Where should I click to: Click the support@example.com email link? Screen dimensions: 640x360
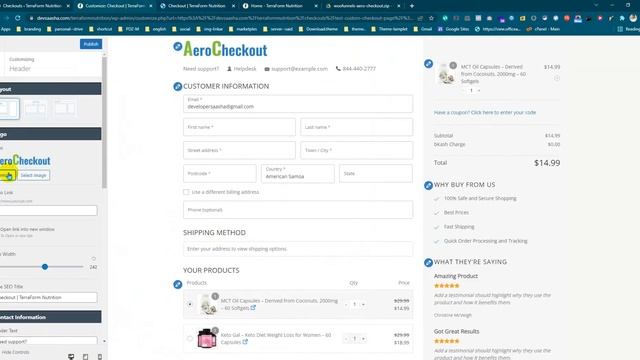click(x=300, y=69)
